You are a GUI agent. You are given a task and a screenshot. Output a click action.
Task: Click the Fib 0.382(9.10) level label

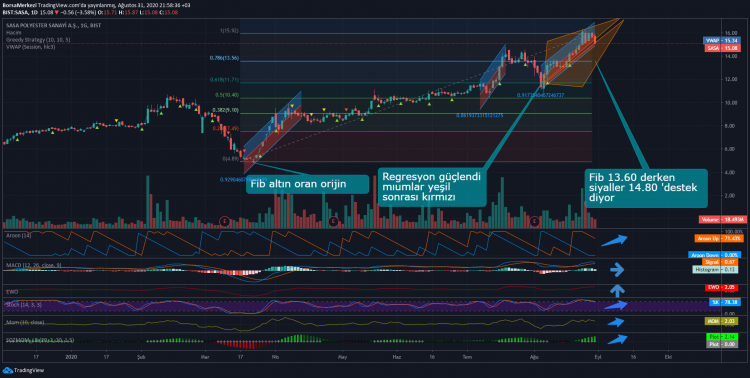tap(225, 111)
